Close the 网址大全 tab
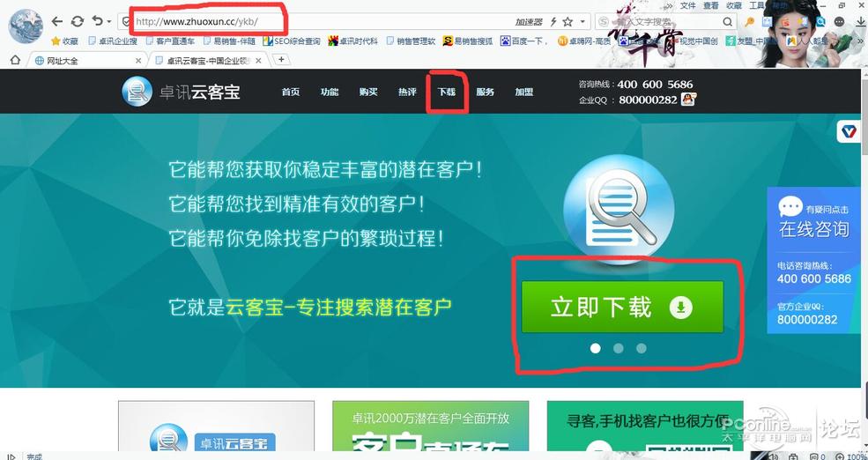This screenshot has height=460, width=868. 138,60
